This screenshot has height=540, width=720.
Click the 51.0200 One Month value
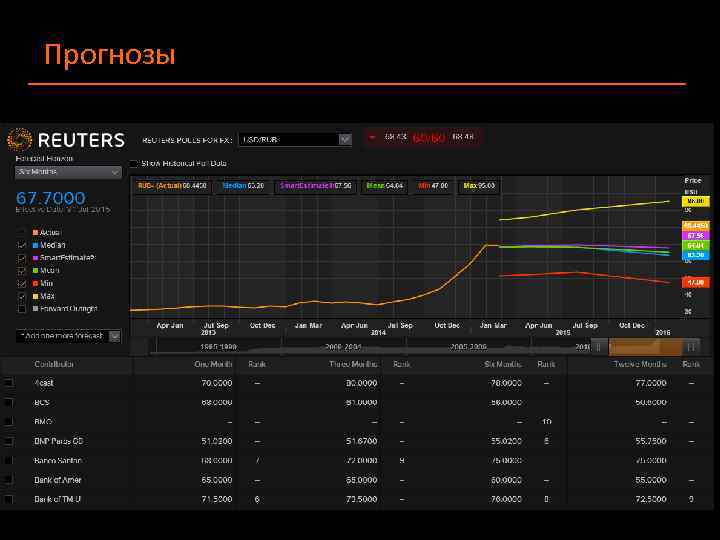(217, 441)
